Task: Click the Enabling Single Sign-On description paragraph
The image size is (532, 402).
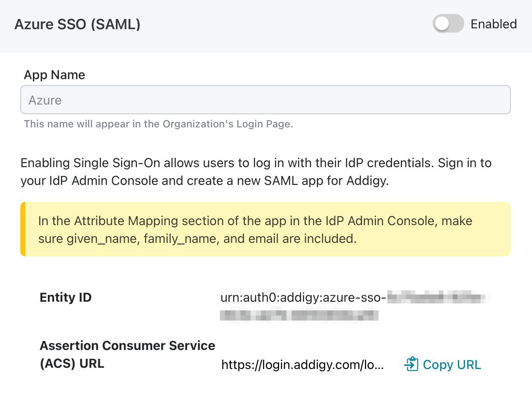Action: [x=256, y=172]
